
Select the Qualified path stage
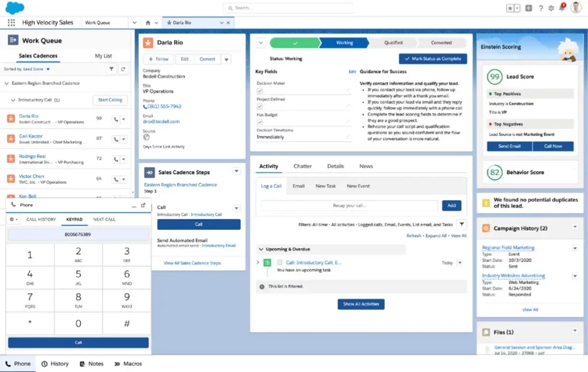393,43
